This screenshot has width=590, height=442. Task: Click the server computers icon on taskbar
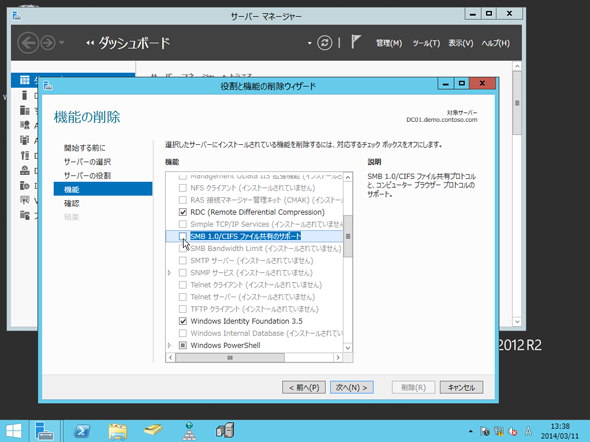(225, 431)
